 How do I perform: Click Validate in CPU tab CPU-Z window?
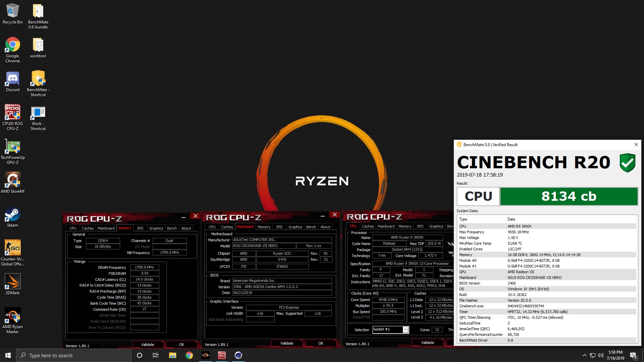tap(428, 343)
